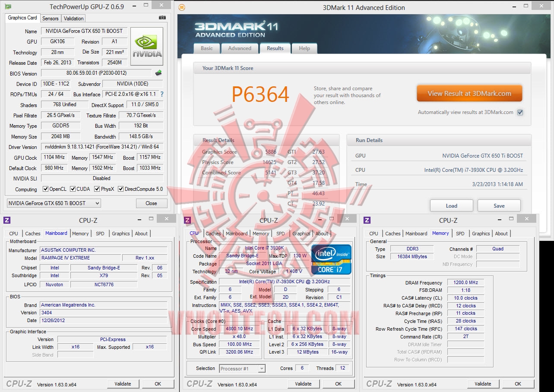The width and height of the screenshot is (554, 392).
Task: Click the BIOS Version field in GPU-Z
Action: [96, 73]
